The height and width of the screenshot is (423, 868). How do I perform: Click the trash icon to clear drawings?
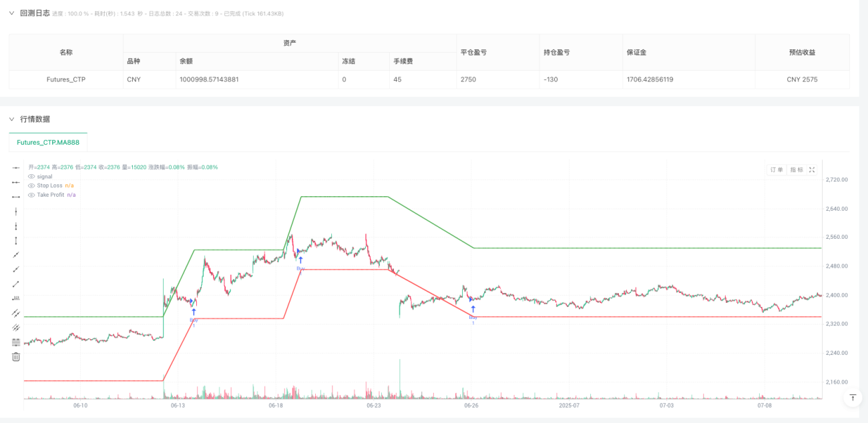15,357
